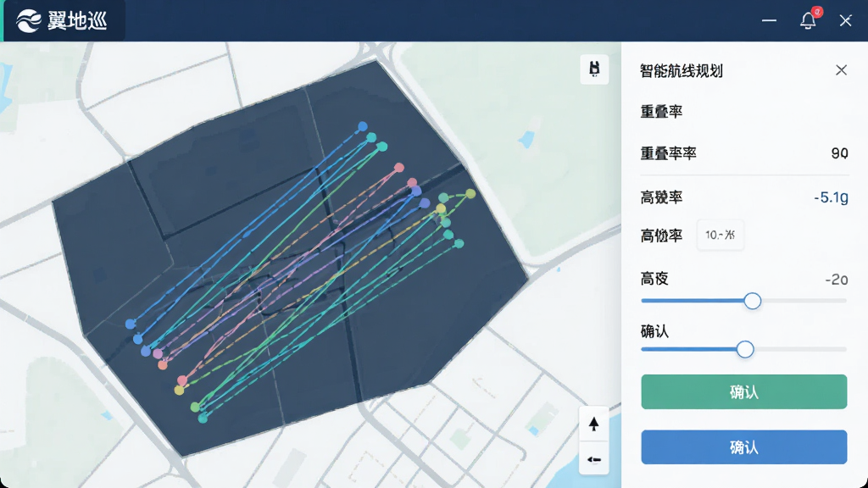
Task: Click the value 90 in the panel
Action: [x=840, y=153]
